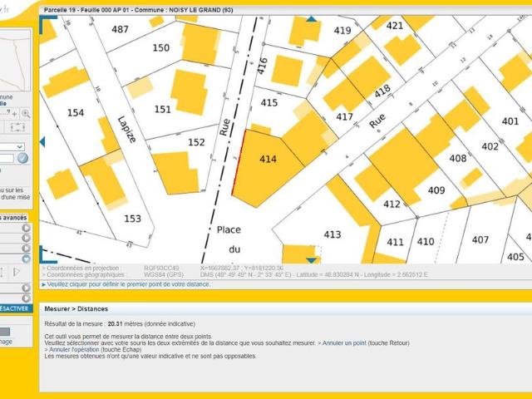Click parcel 415 label
Image resolution: width=532 pixels, height=399 pixels.
(x=269, y=102)
